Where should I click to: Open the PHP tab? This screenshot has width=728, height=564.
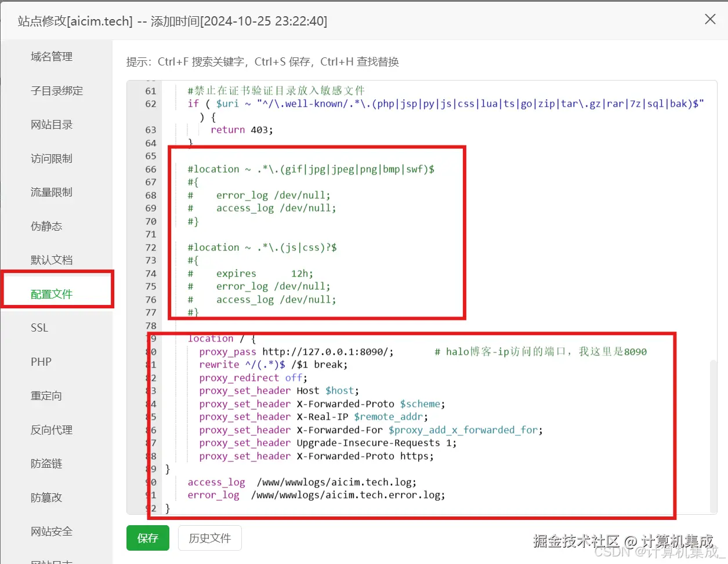pos(41,362)
